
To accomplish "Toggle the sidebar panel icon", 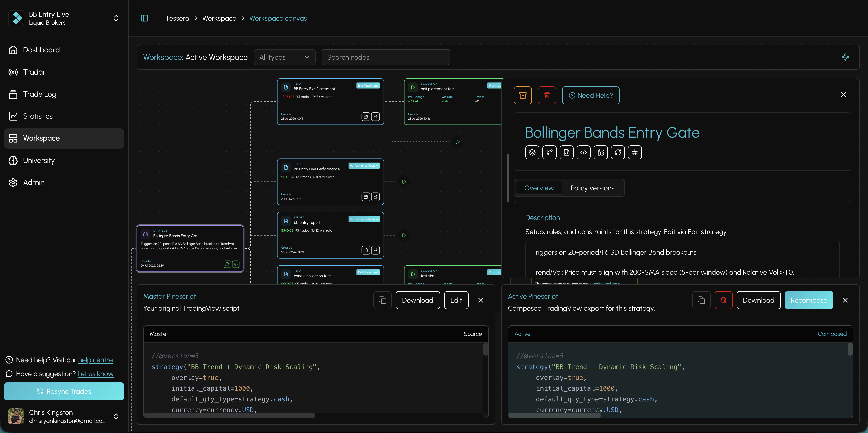I will pyautogui.click(x=145, y=18).
